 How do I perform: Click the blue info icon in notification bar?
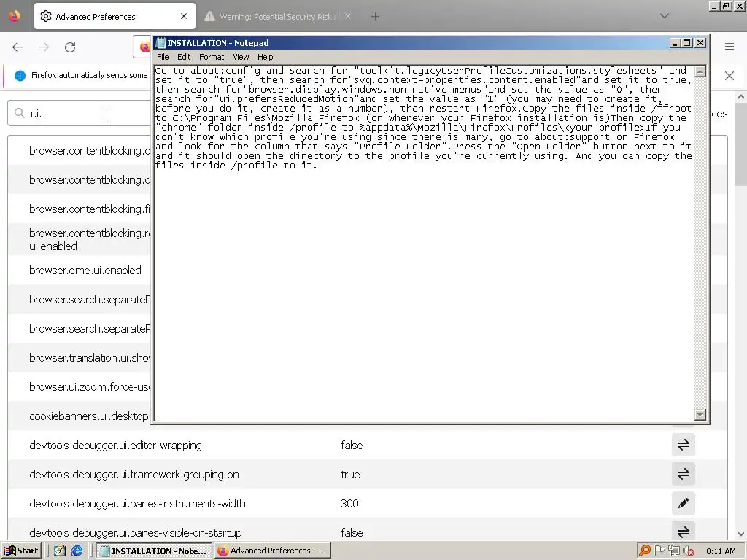20,75
